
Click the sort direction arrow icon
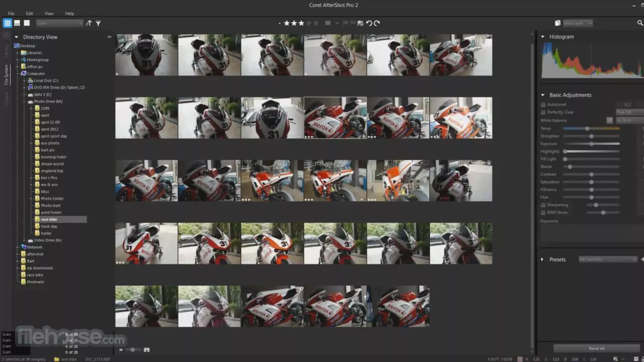click(x=89, y=23)
